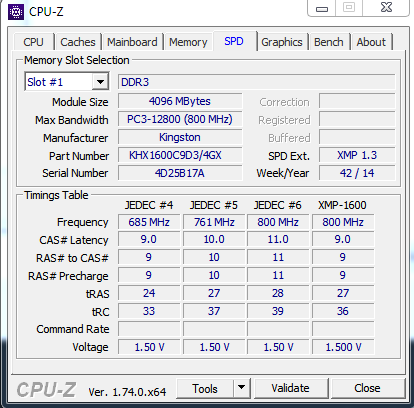This screenshot has height=408, width=414.
Task: Click the version text Ver. 1.74.0.x64
Action: pos(127,392)
